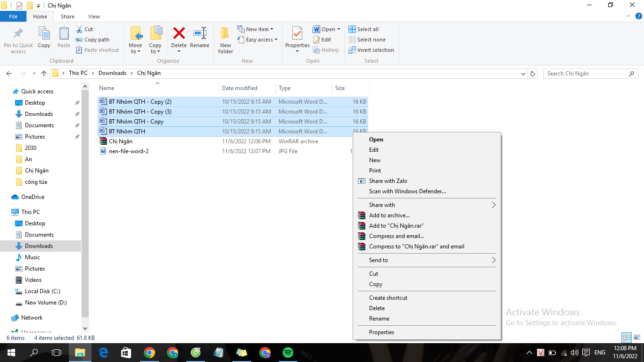Click the Edit button in ribbon Open group
This screenshot has height=362, width=644.
pos(322,40)
